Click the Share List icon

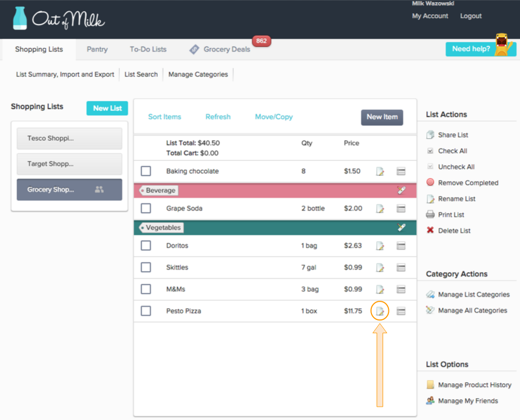[x=430, y=135]
